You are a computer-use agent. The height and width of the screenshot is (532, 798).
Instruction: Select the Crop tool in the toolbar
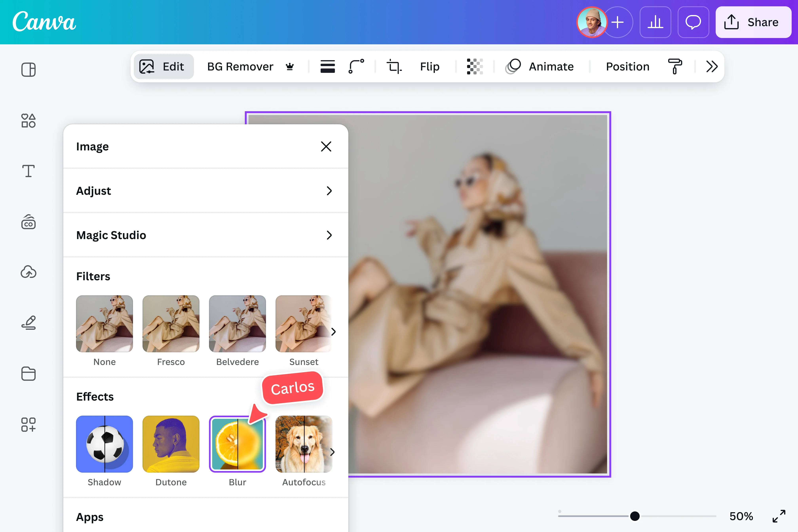[x=394, y=66]
